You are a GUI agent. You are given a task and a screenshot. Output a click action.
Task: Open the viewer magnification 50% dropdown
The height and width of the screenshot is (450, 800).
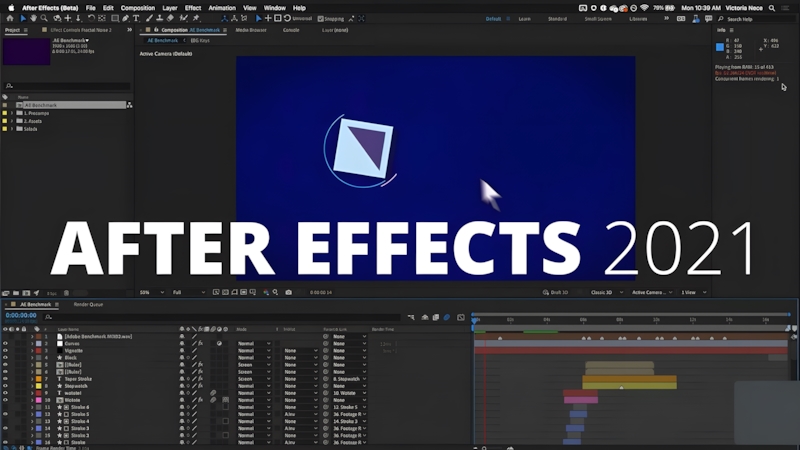coord(152,292)
